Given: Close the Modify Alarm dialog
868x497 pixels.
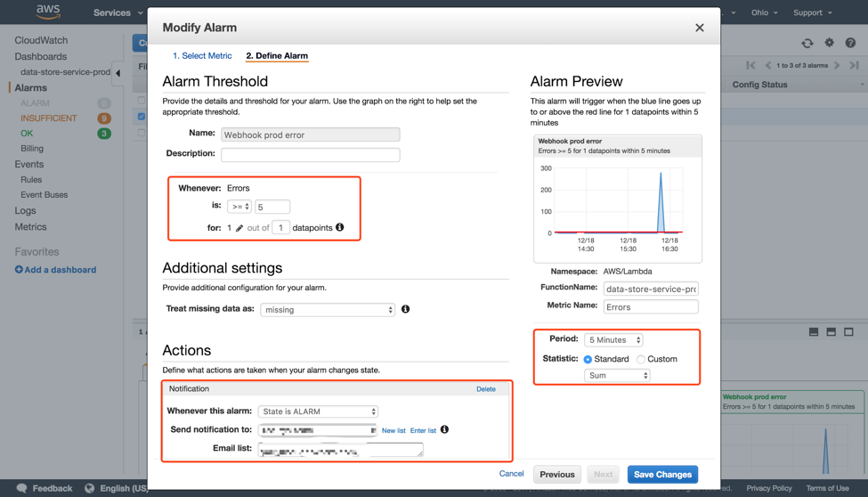Looking at the screenshot, I should point(700,28).
